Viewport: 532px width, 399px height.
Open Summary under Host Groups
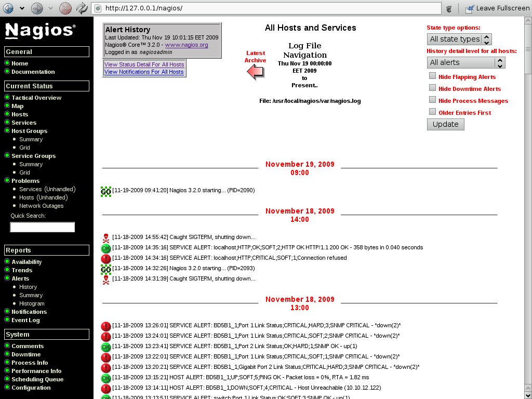click(x=31, y=139)
